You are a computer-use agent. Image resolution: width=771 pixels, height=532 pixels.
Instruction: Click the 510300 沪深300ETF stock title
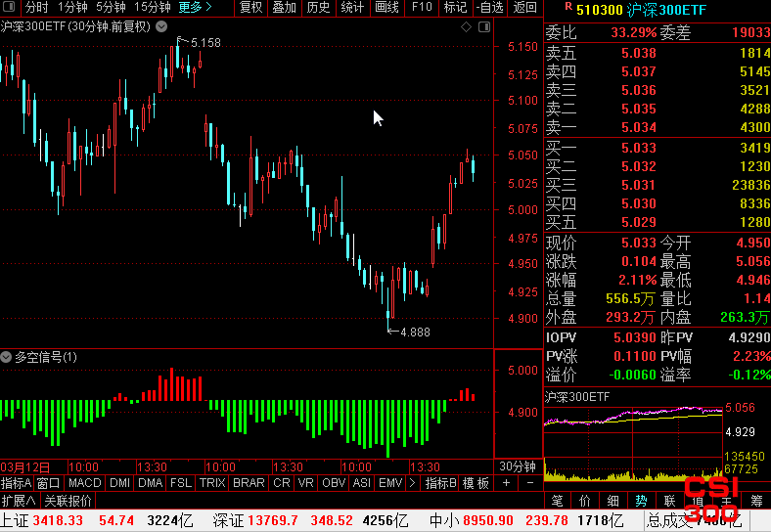pyautogui.click(x=641, y=10)
